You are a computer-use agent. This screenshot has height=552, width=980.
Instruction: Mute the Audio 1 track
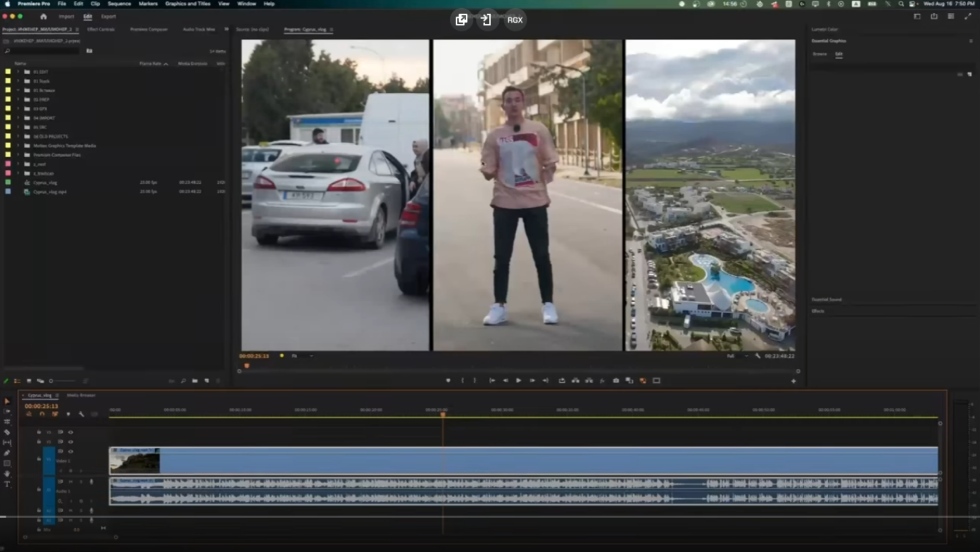(71, 482)
